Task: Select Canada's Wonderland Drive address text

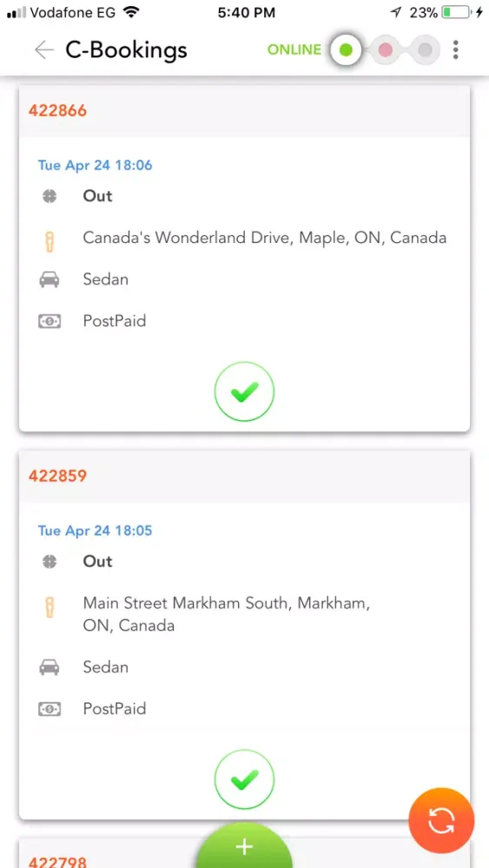Action: tap(265, 238)
